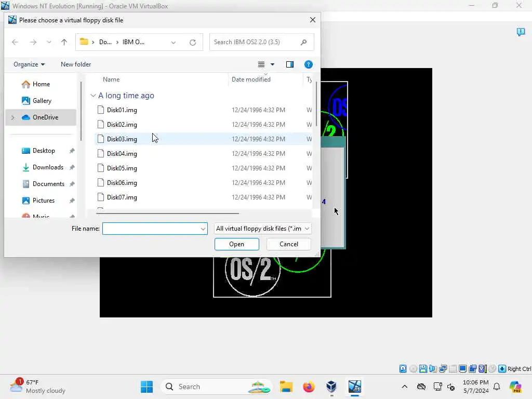Image resolution: width=532 pixels, height=399 pixels.
Task: Open the Organize dropdown menu
Action: (29, 64)
